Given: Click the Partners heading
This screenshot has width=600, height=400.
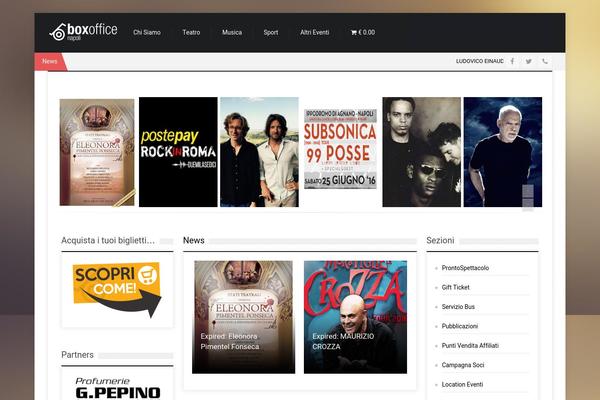Looking at the screenshot, I should click(x=77, y=355).
